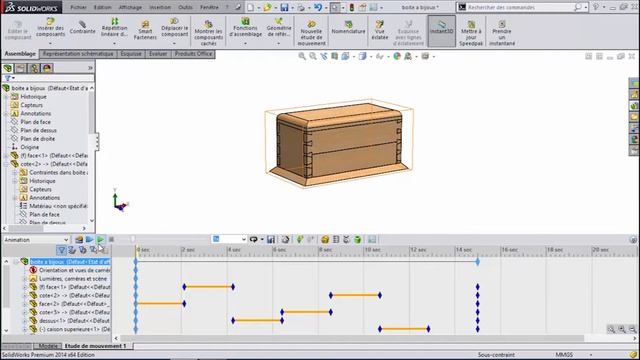Open the Edition menu

[x=102, y=7]
